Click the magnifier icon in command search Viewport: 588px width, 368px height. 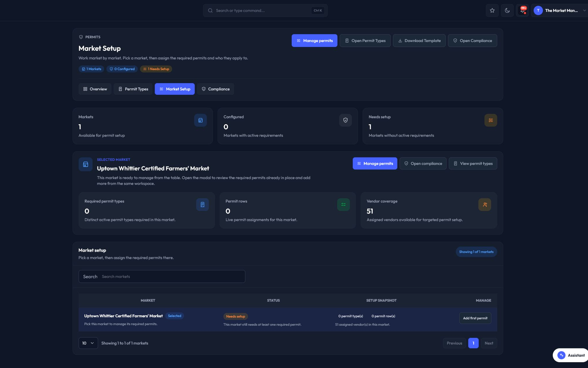pyautogui.click(x=210, y=11)
